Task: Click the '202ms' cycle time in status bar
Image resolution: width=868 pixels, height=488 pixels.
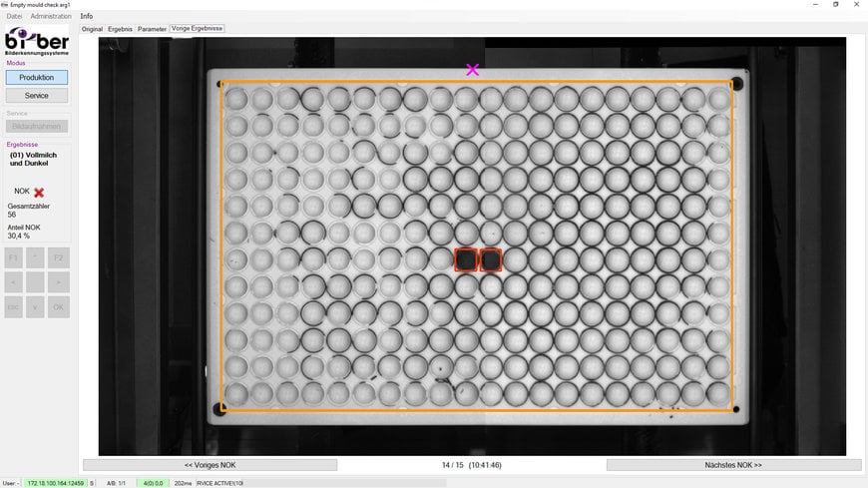Action: 183,483
